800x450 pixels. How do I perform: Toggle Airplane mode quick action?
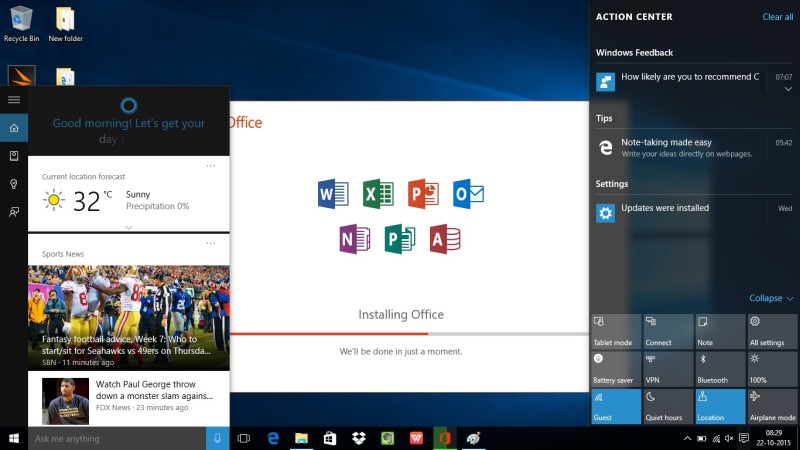point(772,406)
